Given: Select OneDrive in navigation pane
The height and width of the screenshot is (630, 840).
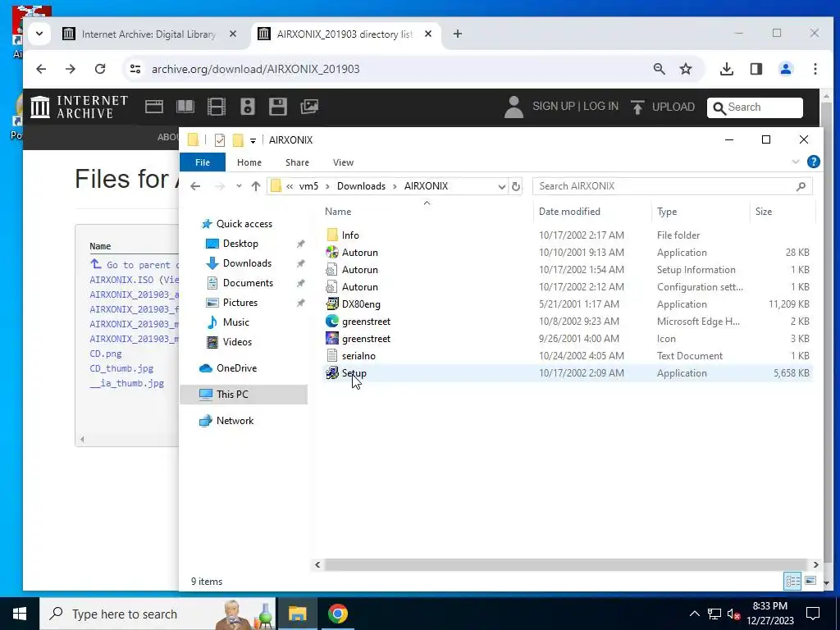Looking at the screenshot, I should pyautogui.click(x=236, y=368).
